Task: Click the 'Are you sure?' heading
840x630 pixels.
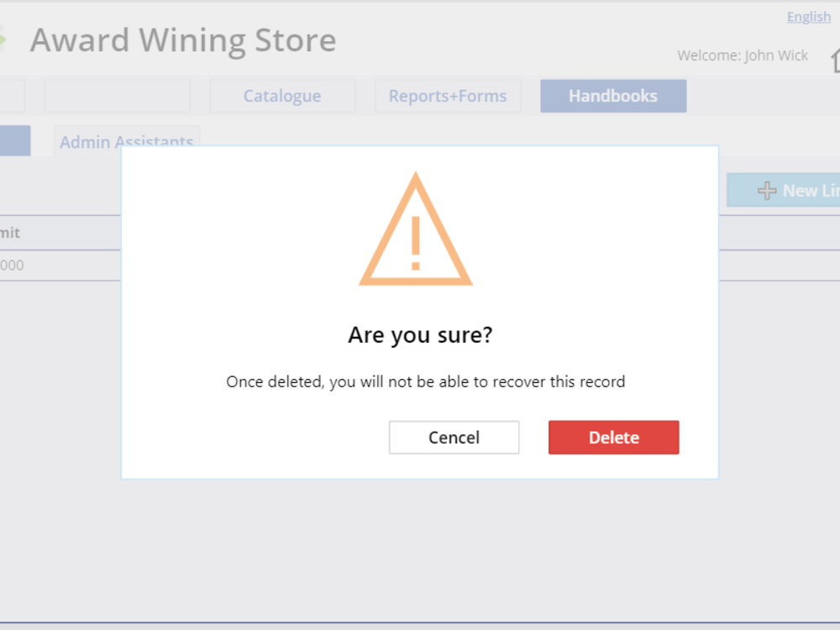Action: click(420, 335)
